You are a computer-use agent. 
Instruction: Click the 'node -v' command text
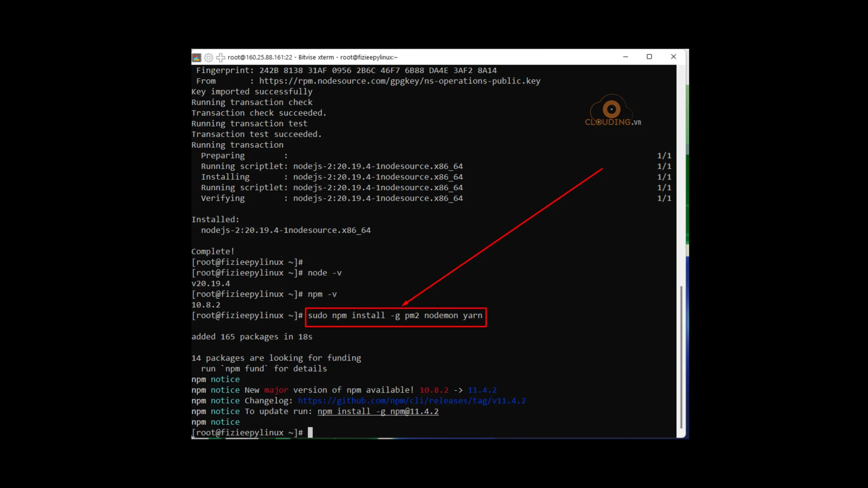coord(324,273)
